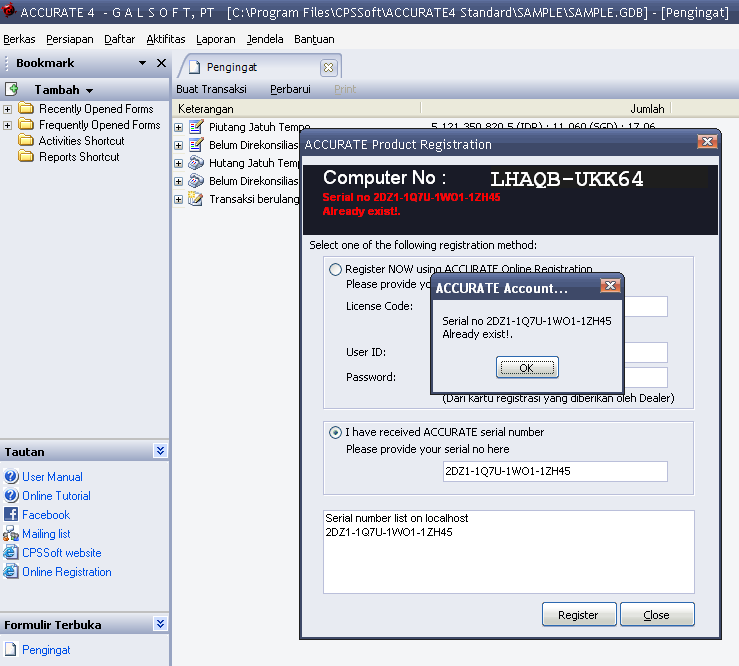Click Activities Shortcut folder icon

pos(26,140)
